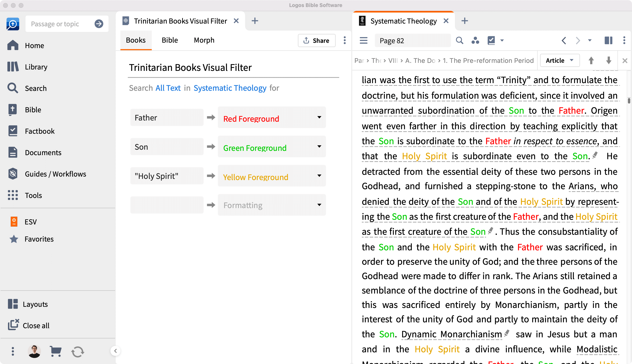The width and height of the screenshot is (632, 364).
Task: Open history dropdown arrow beside forward button
Action: tap(590, 40)
